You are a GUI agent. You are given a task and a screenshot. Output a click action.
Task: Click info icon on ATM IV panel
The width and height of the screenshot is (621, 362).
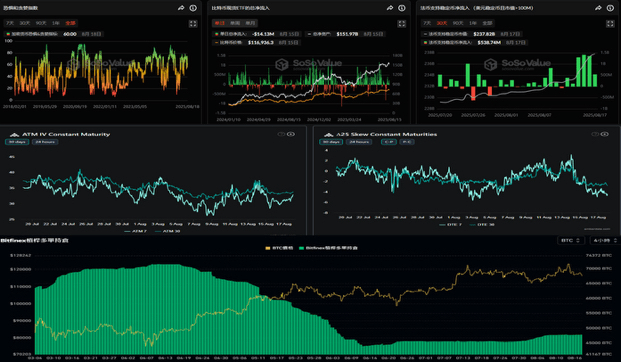click(291, 134)
